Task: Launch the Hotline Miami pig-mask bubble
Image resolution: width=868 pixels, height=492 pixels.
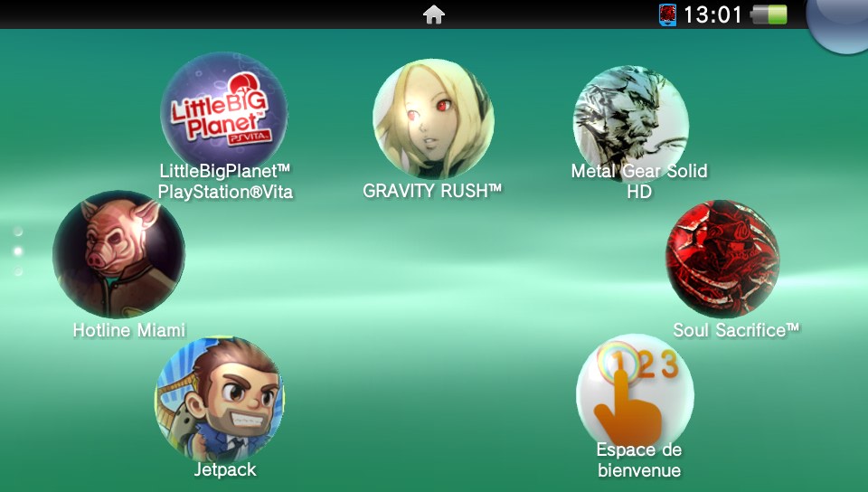Action: coord(118,254)
